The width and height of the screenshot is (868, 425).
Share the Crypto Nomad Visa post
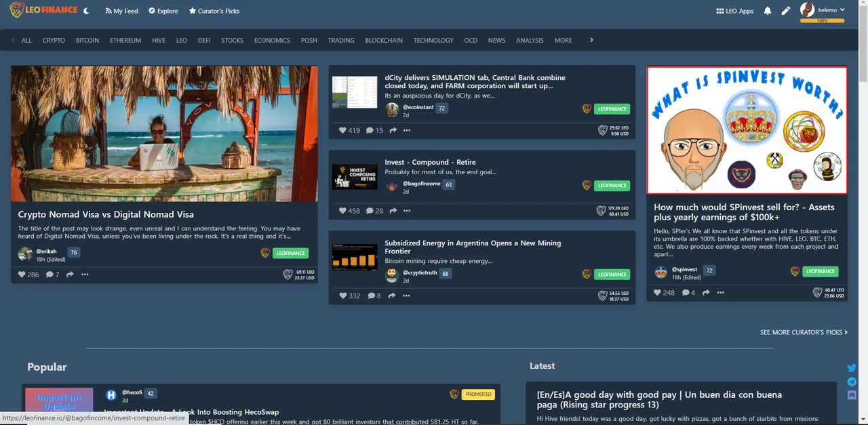coord(70,275)
